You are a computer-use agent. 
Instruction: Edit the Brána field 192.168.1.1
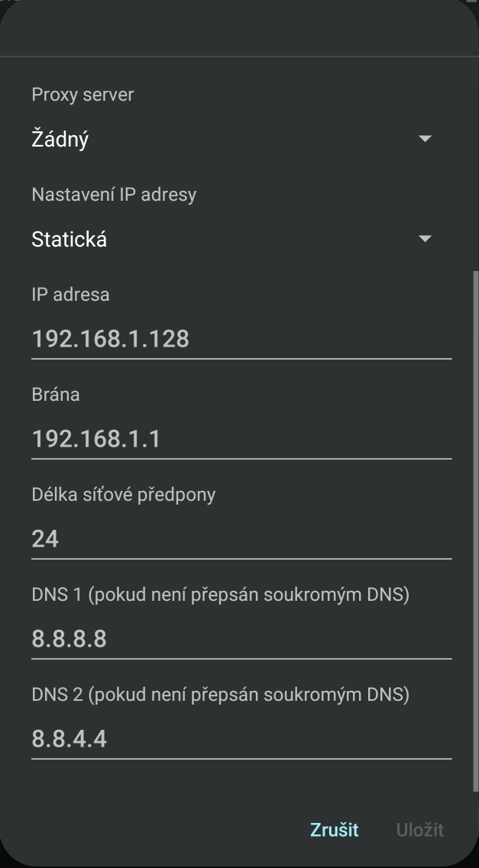coord(241,439)
